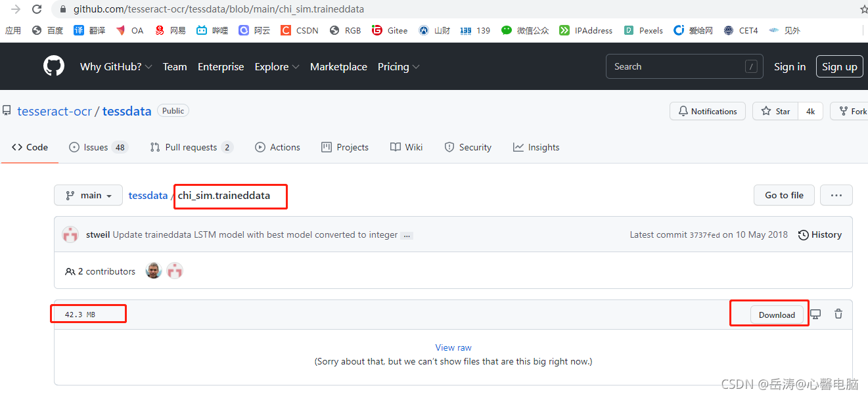This screenshot has width=868, height=396.
Task: Click the Download button
Action: click(777, 315)
